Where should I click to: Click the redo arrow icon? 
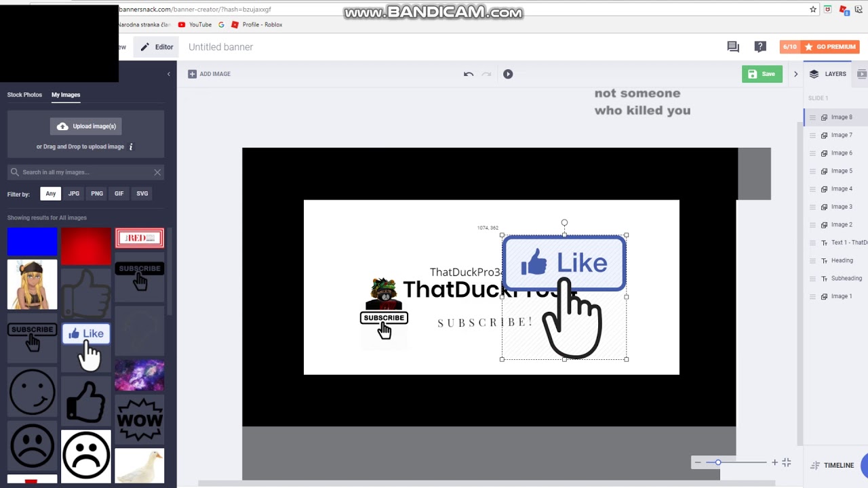point(486,74)
